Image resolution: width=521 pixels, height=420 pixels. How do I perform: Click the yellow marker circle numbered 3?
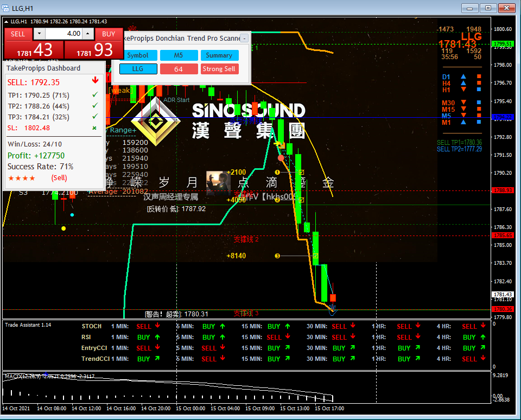(277, 256)
